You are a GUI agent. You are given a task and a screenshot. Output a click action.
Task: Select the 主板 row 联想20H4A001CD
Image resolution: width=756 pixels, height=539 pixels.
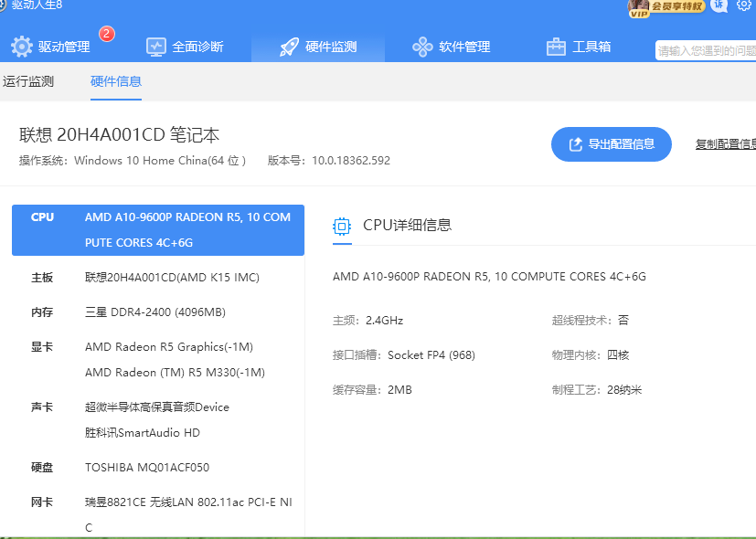158,278
